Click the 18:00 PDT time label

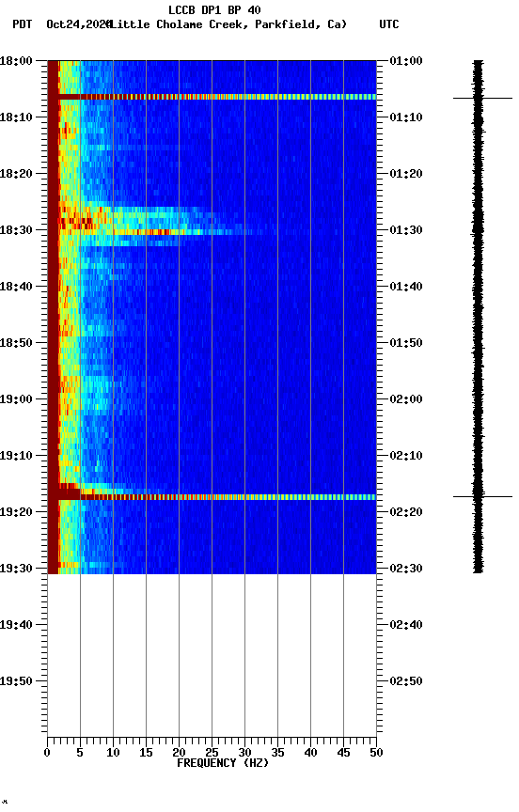[x=16, y=61]
